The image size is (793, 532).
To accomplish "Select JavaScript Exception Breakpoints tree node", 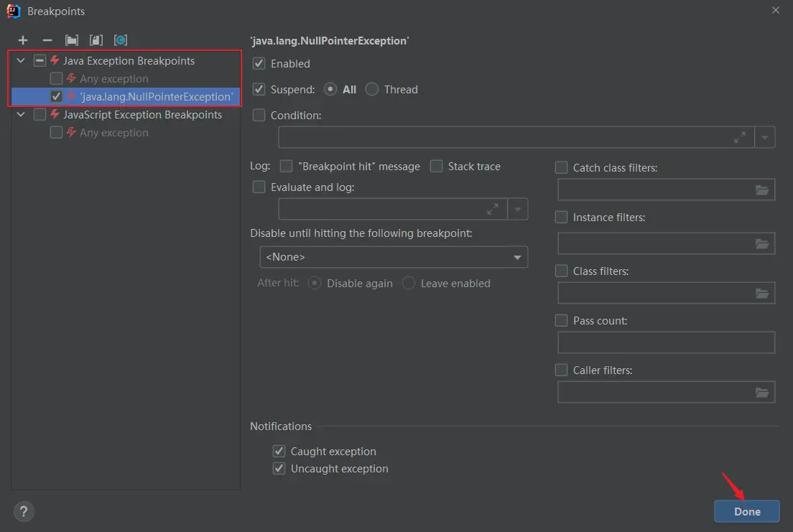I will [x=142, y=115].
